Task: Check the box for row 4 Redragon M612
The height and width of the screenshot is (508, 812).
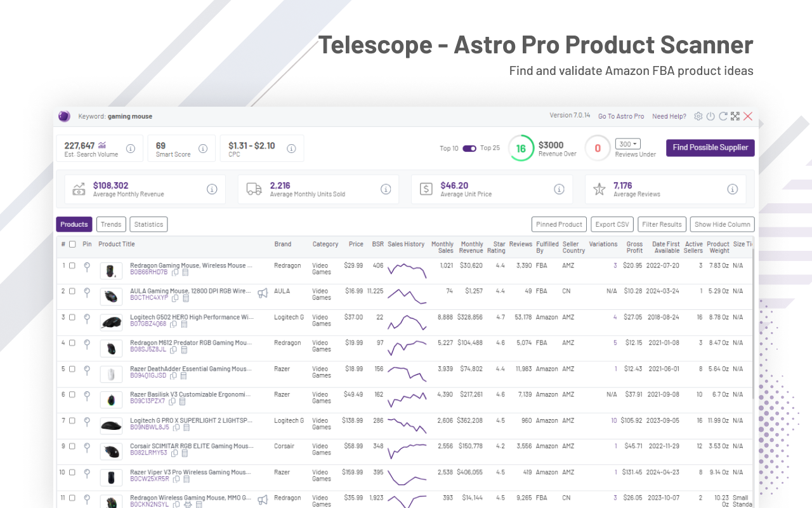Action: [72, 343]
